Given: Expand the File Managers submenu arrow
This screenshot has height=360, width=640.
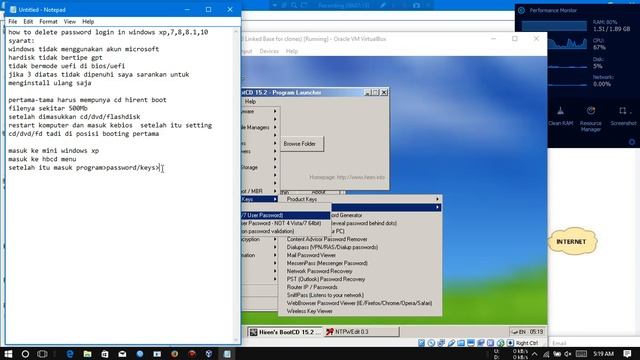Looking at the screenshot, I should tap(275, 127).
